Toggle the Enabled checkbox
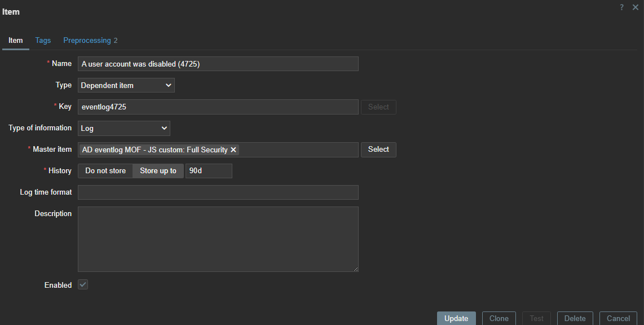The height and width of the screenshot is (325, 644). tap(83, 285)
